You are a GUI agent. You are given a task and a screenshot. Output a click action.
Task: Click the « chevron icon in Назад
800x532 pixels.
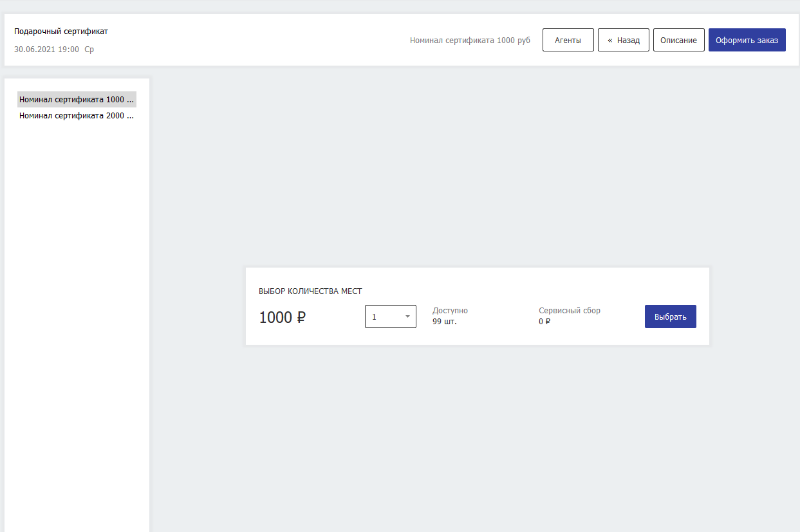(609, 40)
